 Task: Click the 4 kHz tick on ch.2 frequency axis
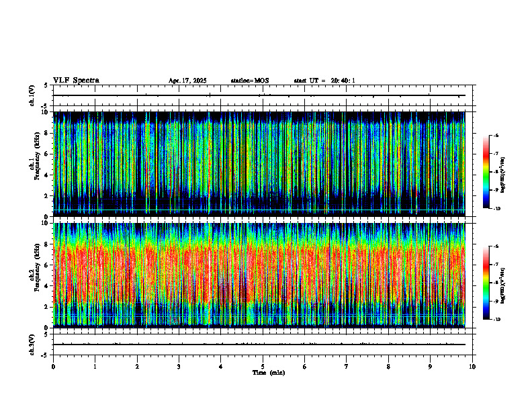pos(47,286)
